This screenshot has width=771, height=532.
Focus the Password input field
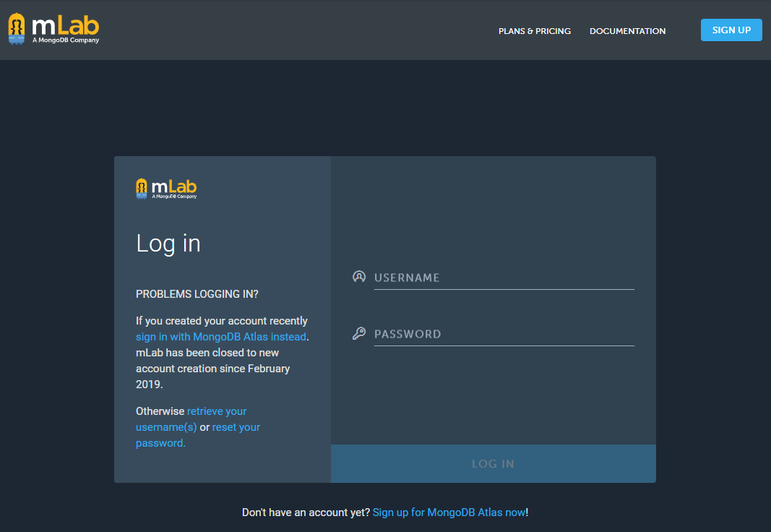[x=504, y=335]
